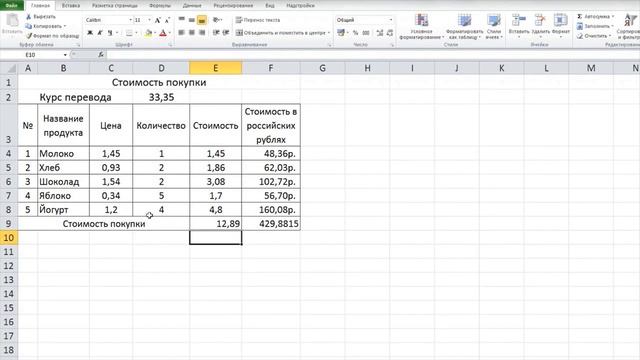
Task: Click the insert function fx icon
Action: click(x=101, y=55)
